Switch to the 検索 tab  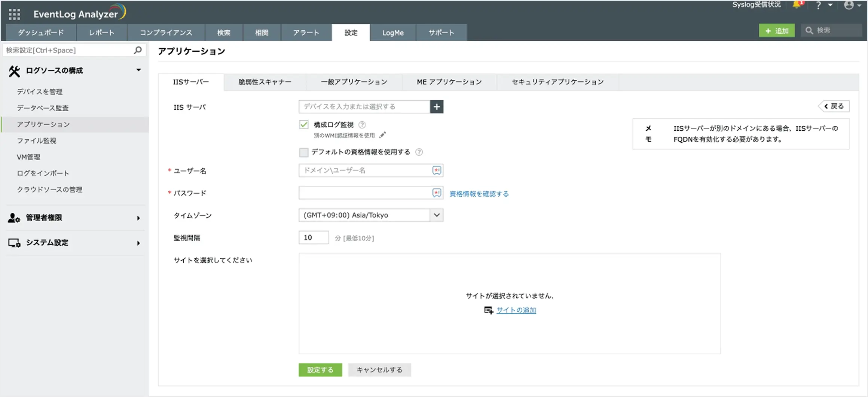coord(224,33)
